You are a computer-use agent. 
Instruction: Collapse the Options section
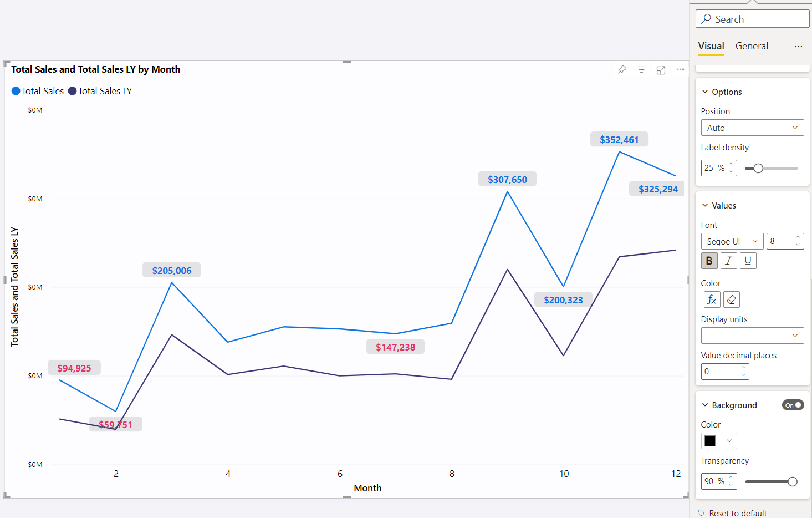[x=705, y=92]
